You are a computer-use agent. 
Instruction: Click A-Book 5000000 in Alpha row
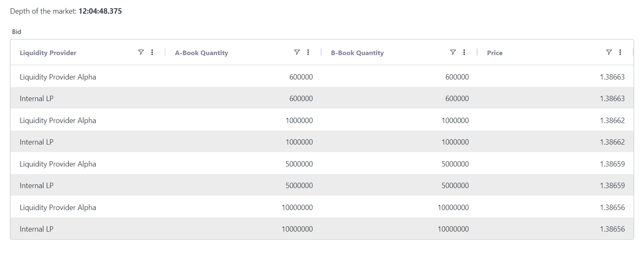(x=299, y=164)
